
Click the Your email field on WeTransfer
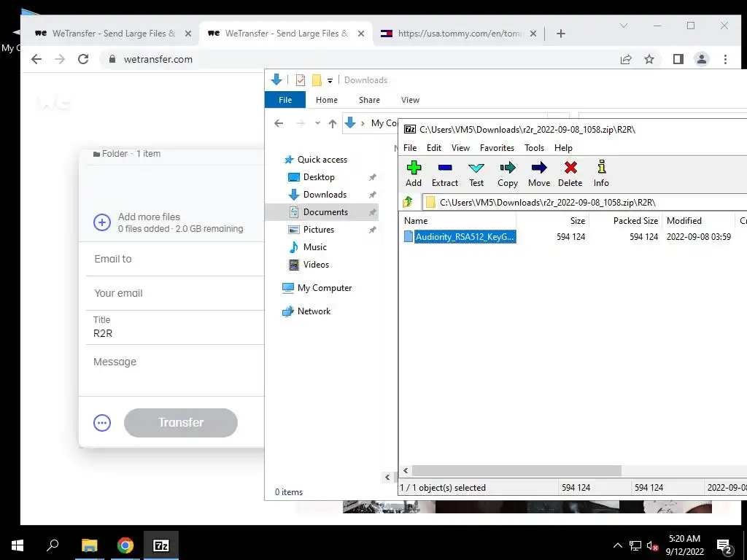click(175, 293)
